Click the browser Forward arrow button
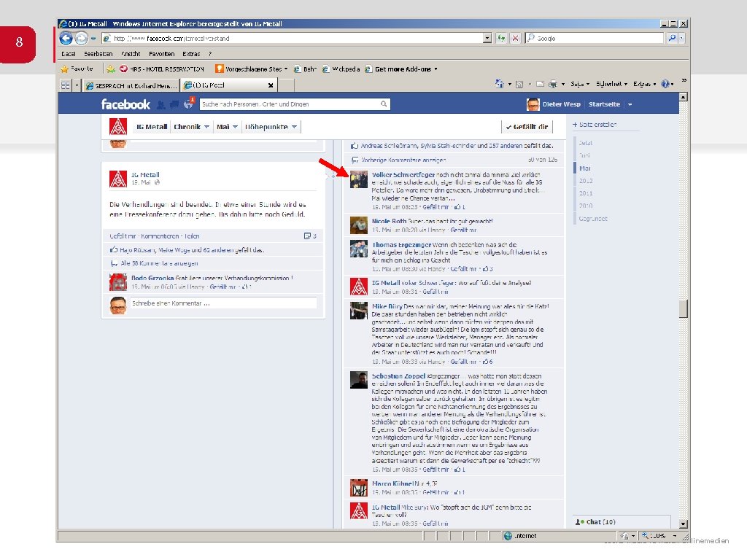The width and height of the screenshot is (747, 560). click(x=82, y=38)
